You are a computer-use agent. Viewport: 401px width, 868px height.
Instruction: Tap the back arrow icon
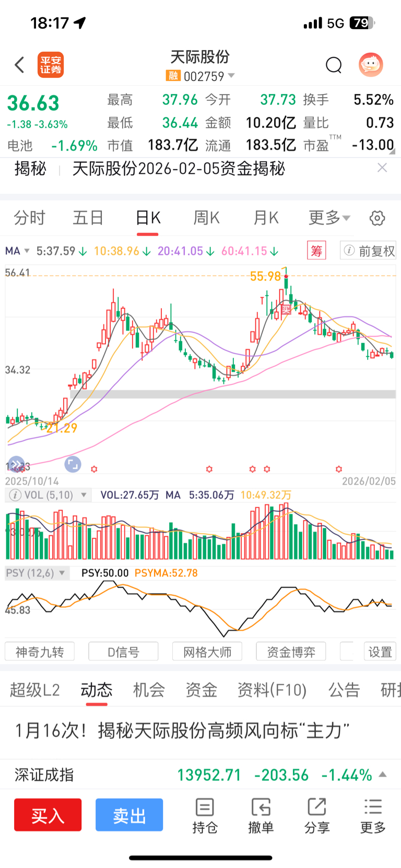click(20, 65)
